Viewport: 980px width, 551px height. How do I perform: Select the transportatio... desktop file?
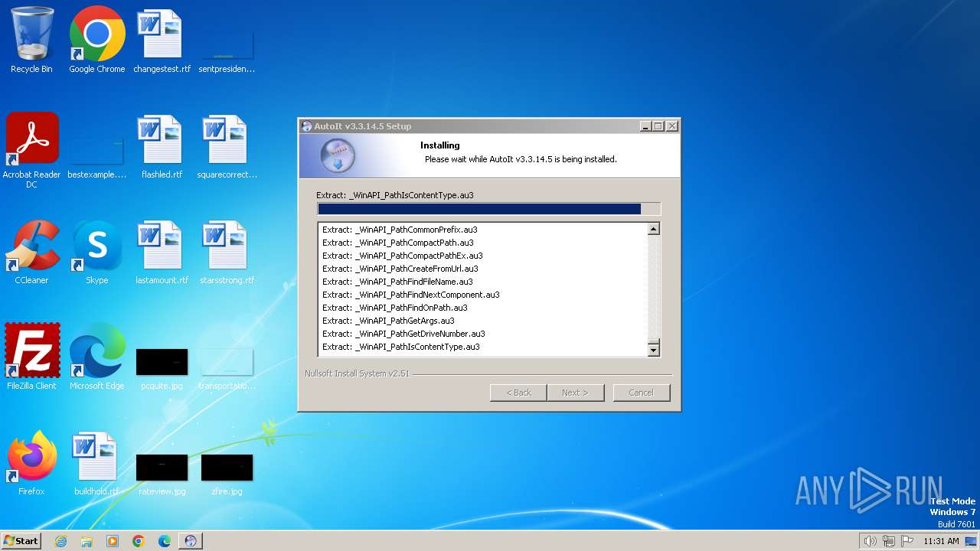click(x=227, y=369)
